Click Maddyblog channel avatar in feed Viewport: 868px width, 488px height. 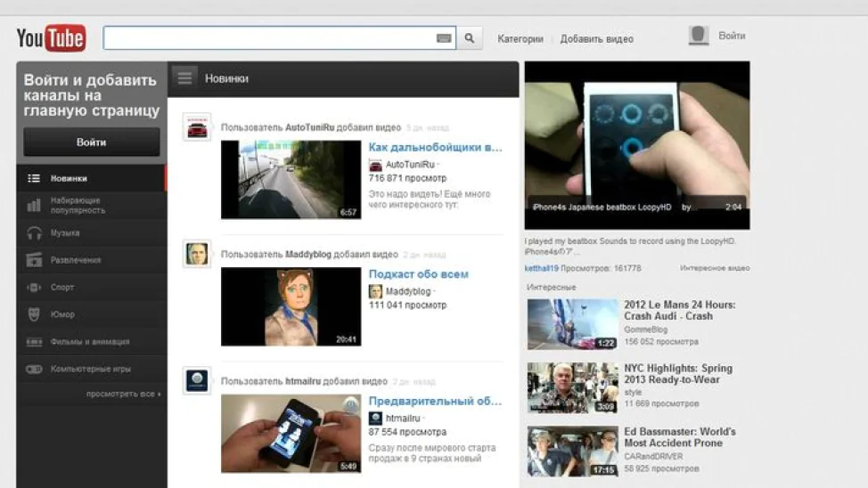tap(197, 254)
